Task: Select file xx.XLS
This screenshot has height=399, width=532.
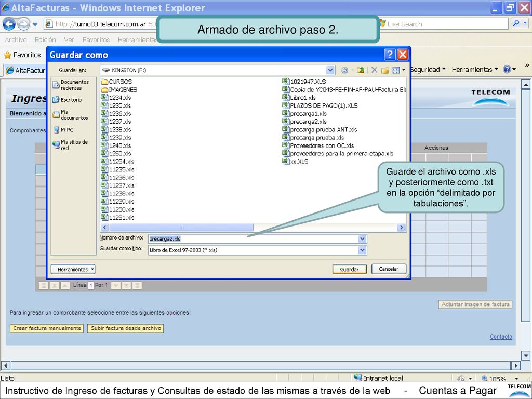Action: pyautogui.click(x=295, y=162)
